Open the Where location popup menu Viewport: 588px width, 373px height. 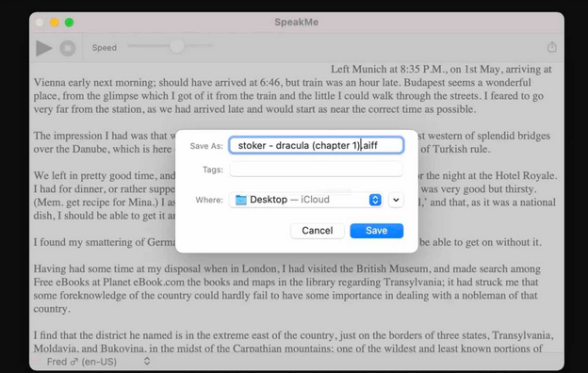coord(306,200)
